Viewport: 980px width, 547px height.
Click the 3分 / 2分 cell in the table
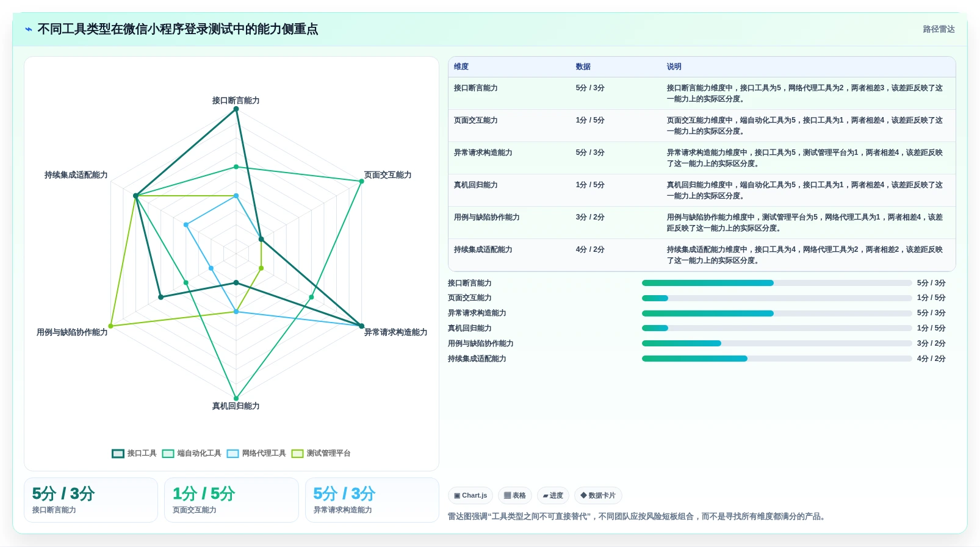[x=590, y=217]
